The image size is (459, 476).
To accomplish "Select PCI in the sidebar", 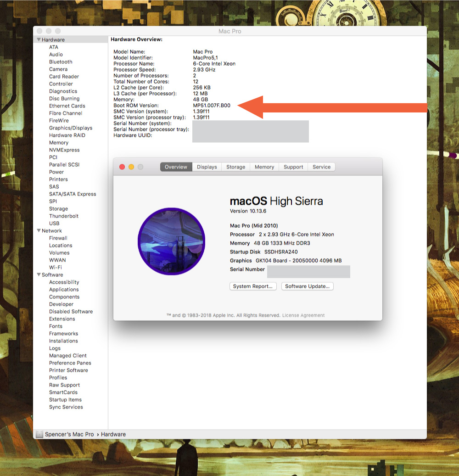I will (53, 157).
